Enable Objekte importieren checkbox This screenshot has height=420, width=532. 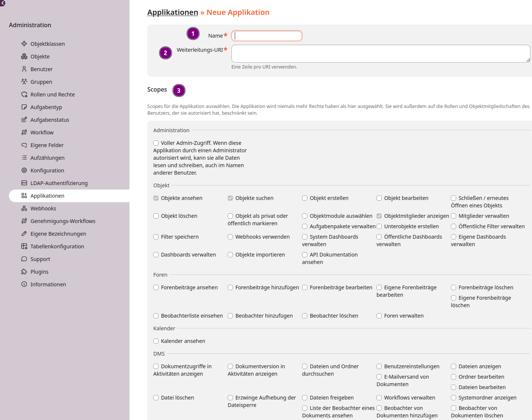[x=230, y=255]
